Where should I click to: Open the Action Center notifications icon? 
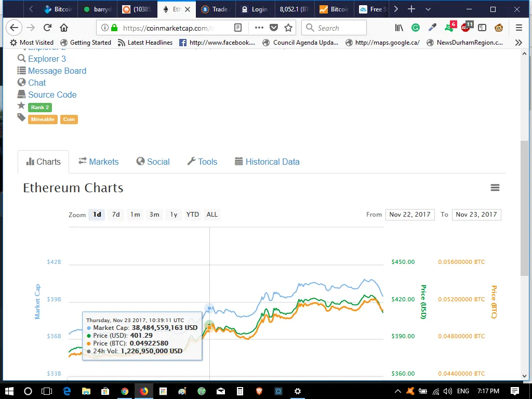coord(515,391)
